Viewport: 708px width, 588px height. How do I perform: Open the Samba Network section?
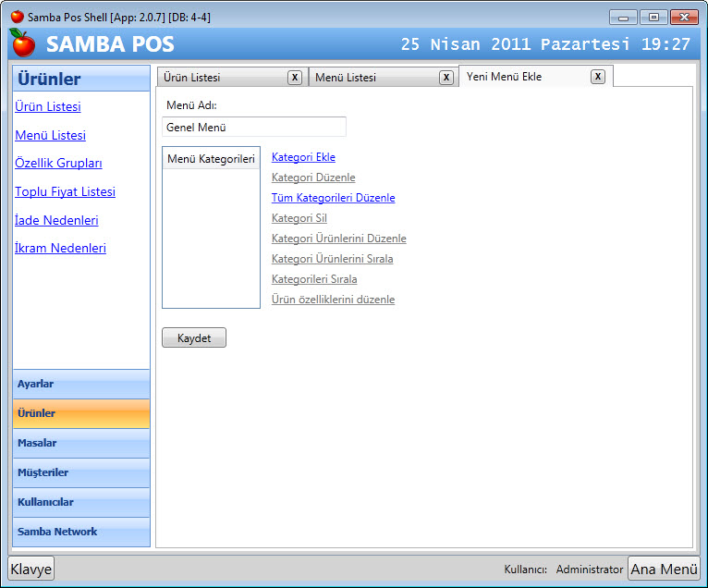click(81, 533)
